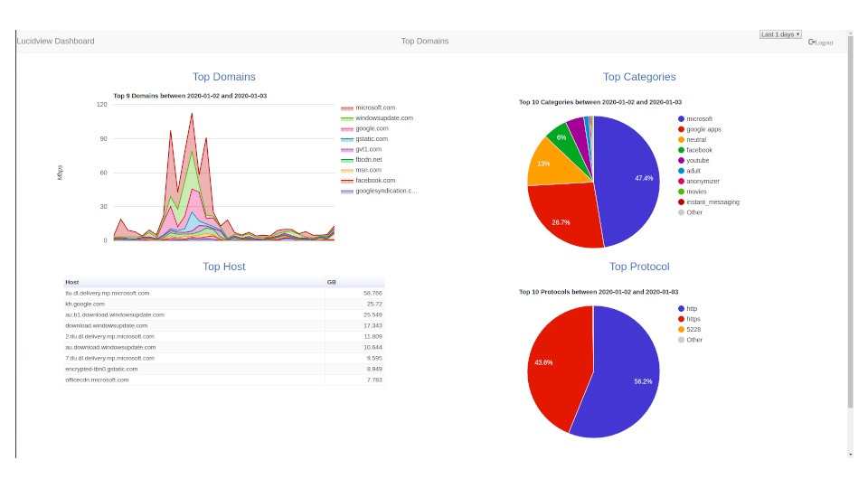868x488 pixels.
Task: Click the blue http protocol legend dot
Action: click(681, 308)
